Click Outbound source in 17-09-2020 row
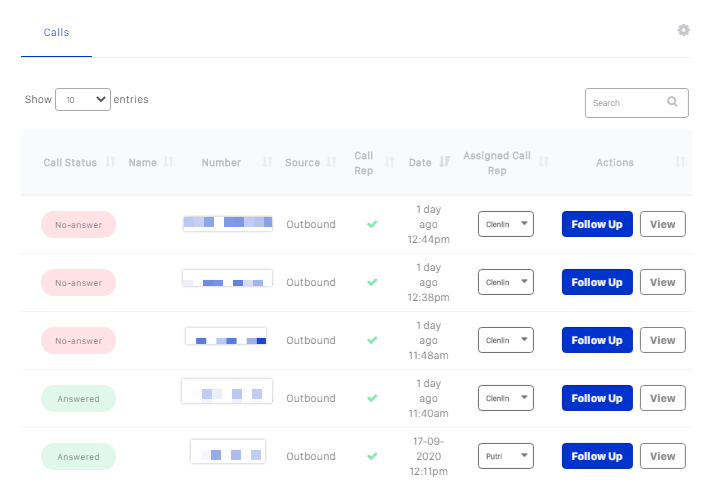 pyautogui.click(x=311, y=456)
